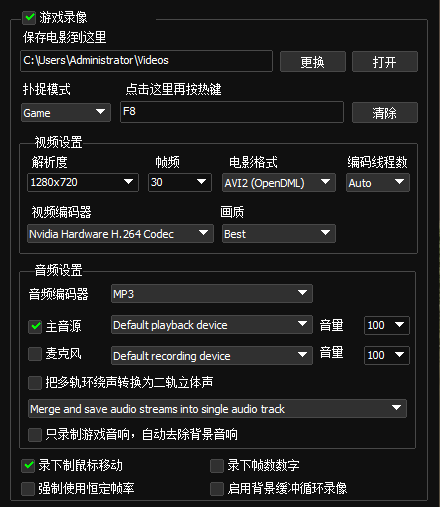This screenshot has width=440, height=507.
Task: Toggle 录下制鼠标移动 checkbox
Action: (x=28, y=466)
